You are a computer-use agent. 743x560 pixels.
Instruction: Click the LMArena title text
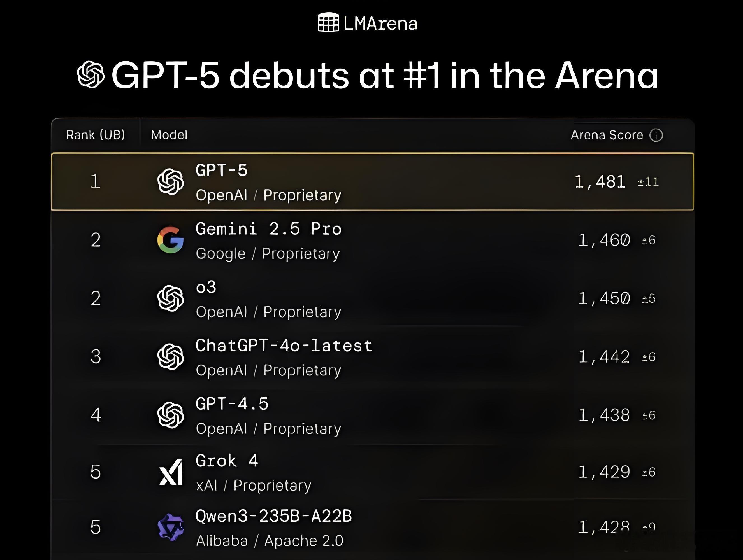point(380,24)
